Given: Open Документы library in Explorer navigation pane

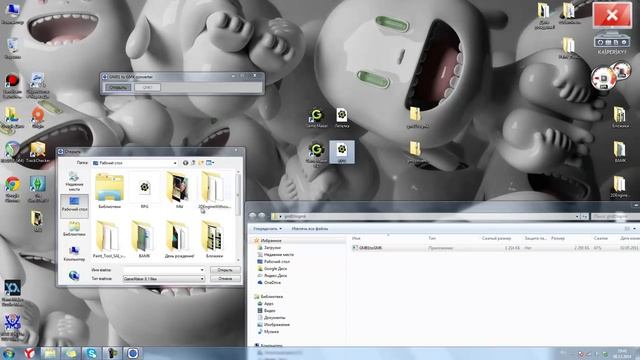Looking at the screenshot, I should 274,318.
